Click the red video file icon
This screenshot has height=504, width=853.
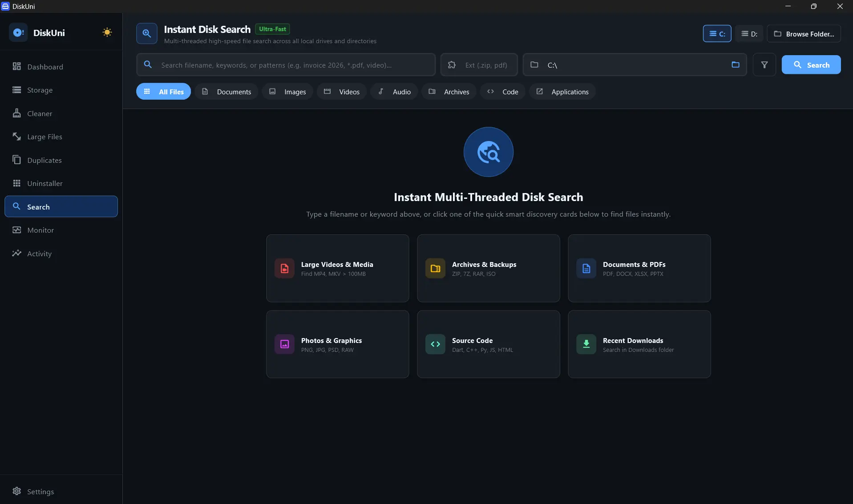284,268
